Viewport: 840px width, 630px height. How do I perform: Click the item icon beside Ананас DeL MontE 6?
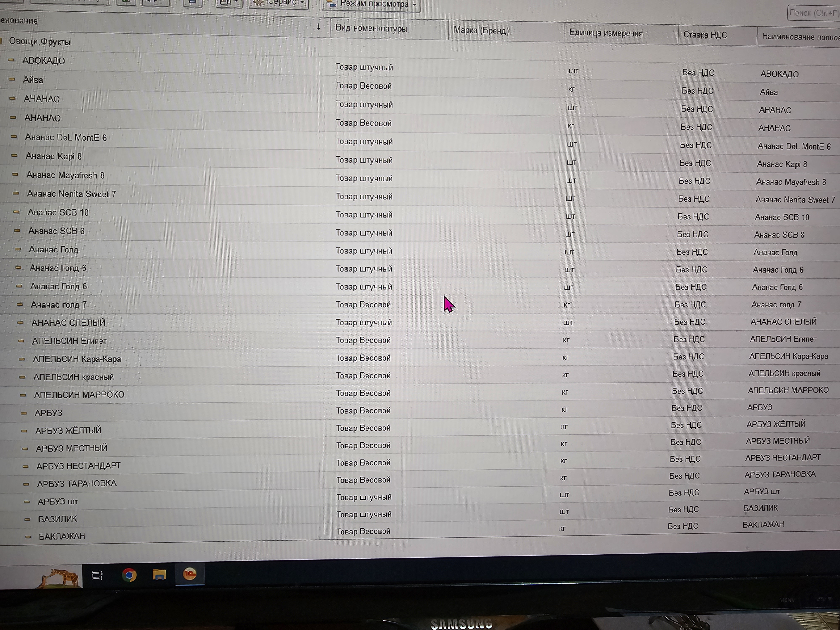point(14,137)
